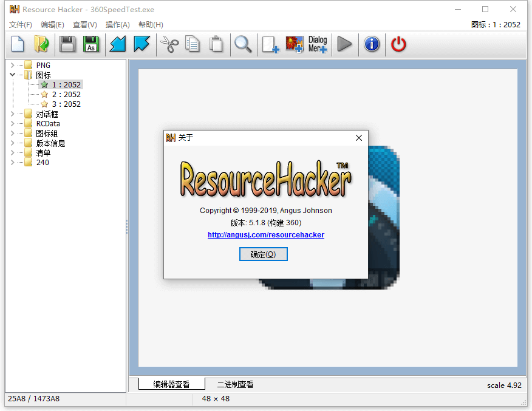Click the Copy documents icon
The width and height of the screenshot is (532, 411).
(x=193, y=44)
